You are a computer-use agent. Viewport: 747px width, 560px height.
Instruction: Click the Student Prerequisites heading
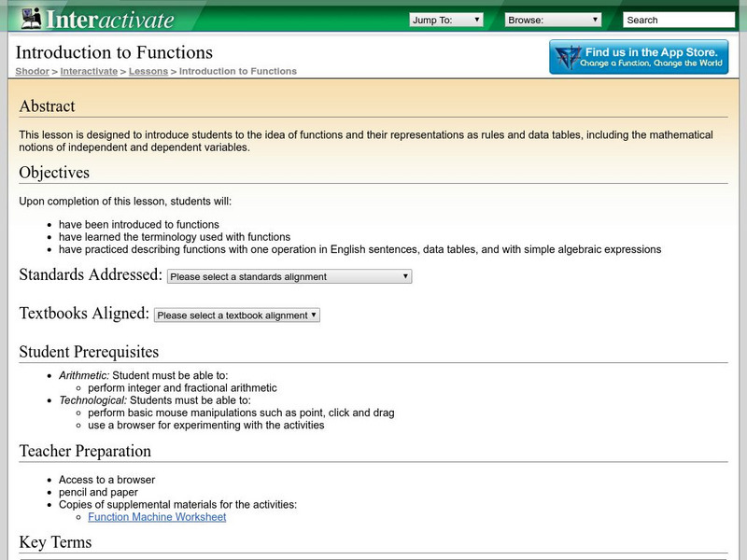point(89,352)
